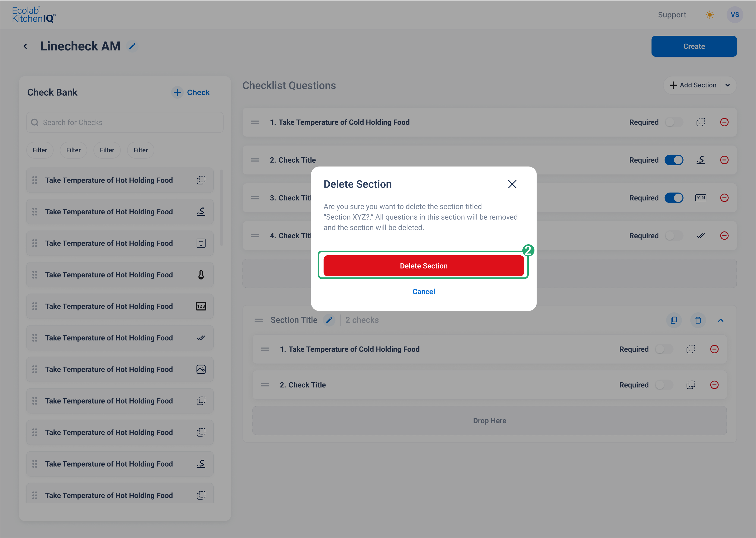
Task: Grab drag handle of top question 1
Action: pos(255,122)
